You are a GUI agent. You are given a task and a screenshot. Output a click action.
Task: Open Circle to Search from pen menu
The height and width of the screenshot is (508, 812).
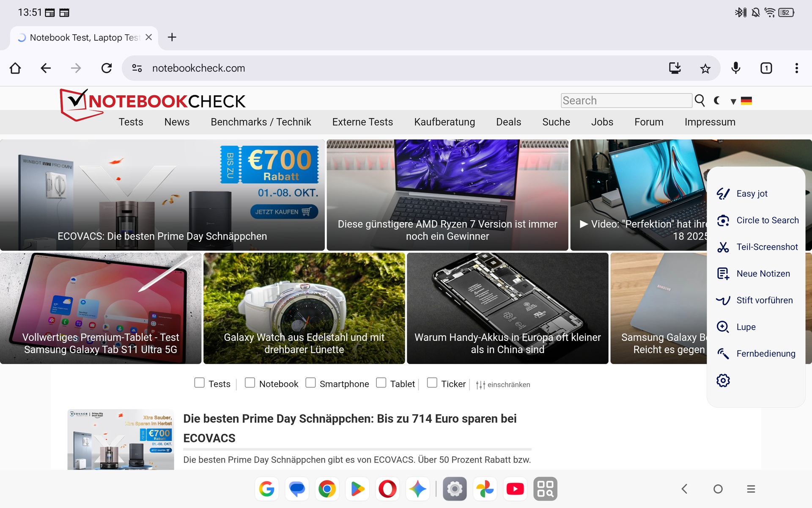(757, 220)
